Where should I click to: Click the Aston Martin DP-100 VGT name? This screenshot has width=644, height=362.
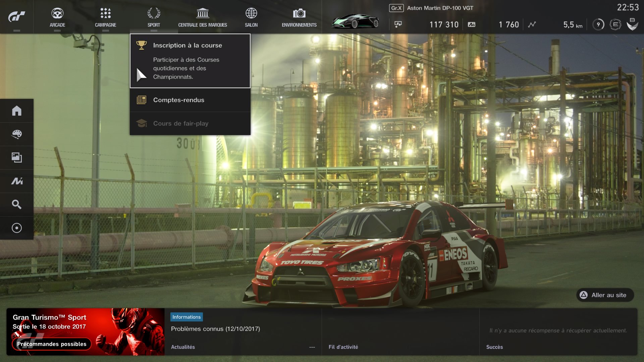pos(440,8)
